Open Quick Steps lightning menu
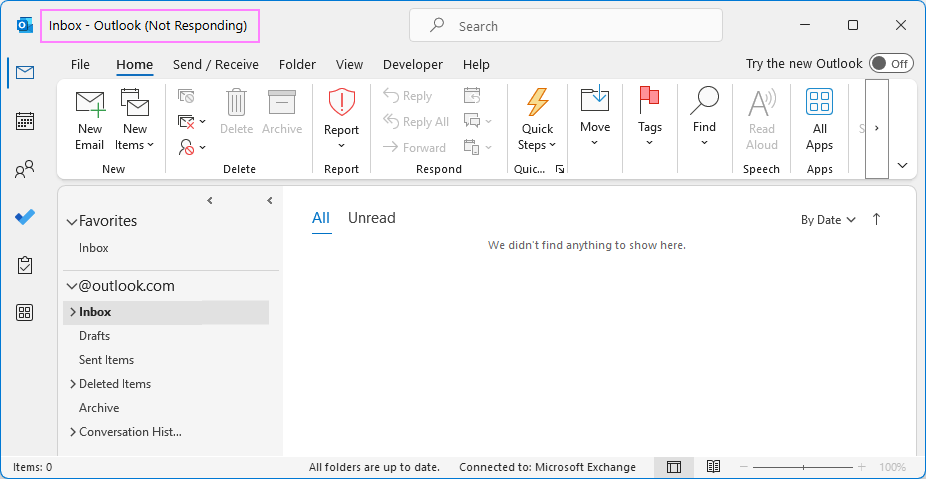The height and width of the screenshot is (479, 926). click(537, 119)
